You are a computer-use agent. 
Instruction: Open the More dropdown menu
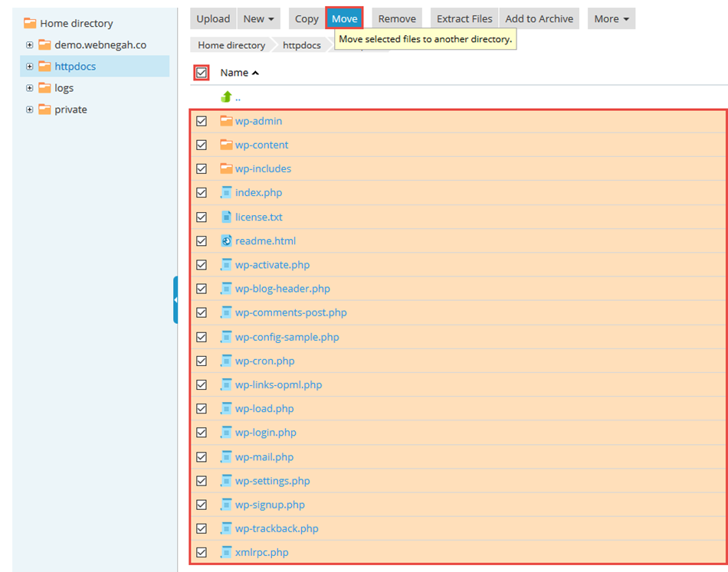tap(611, 19)
